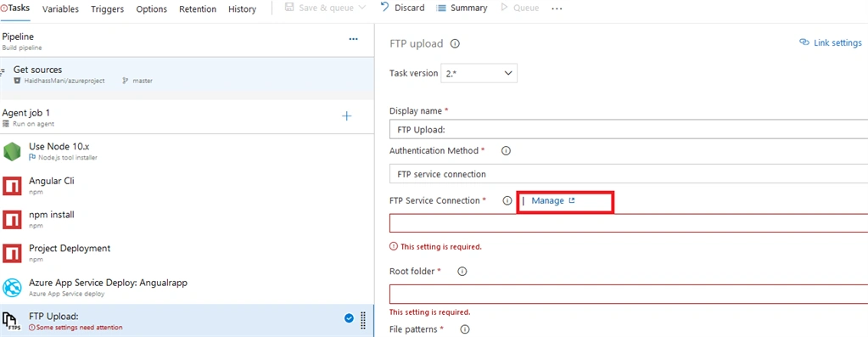View the History tab

[x=242, y=8]
